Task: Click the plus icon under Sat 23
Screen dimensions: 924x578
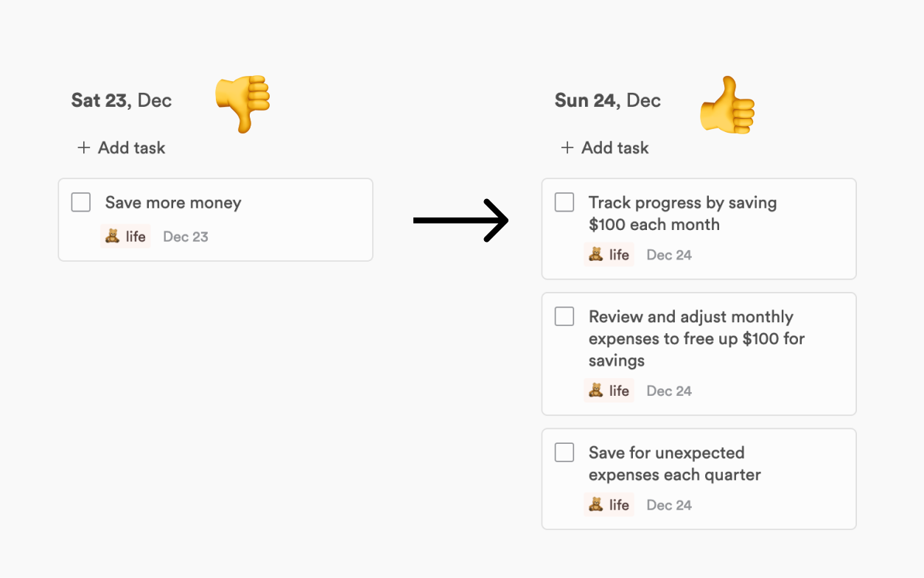Action: (84, 147)
